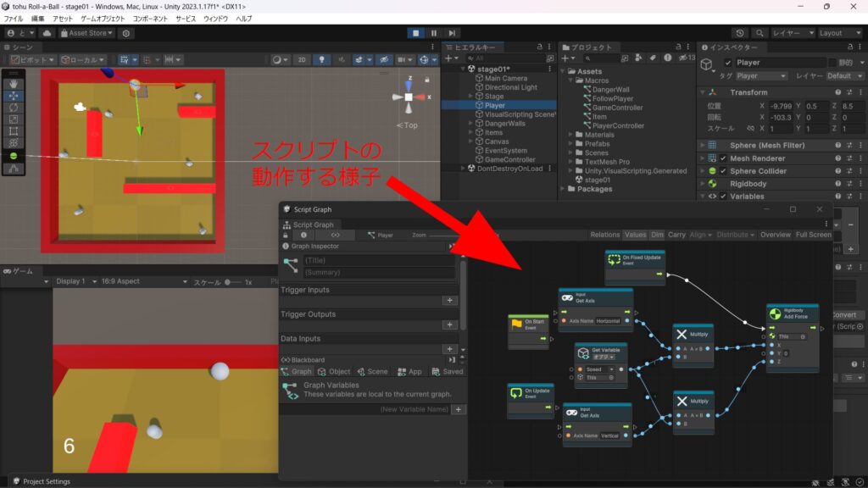
Task: Step forward one frame
Action: coord(452,33)
